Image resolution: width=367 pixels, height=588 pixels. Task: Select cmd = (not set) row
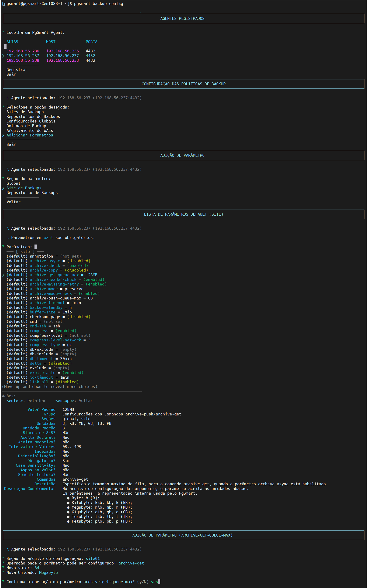point(36,321)
